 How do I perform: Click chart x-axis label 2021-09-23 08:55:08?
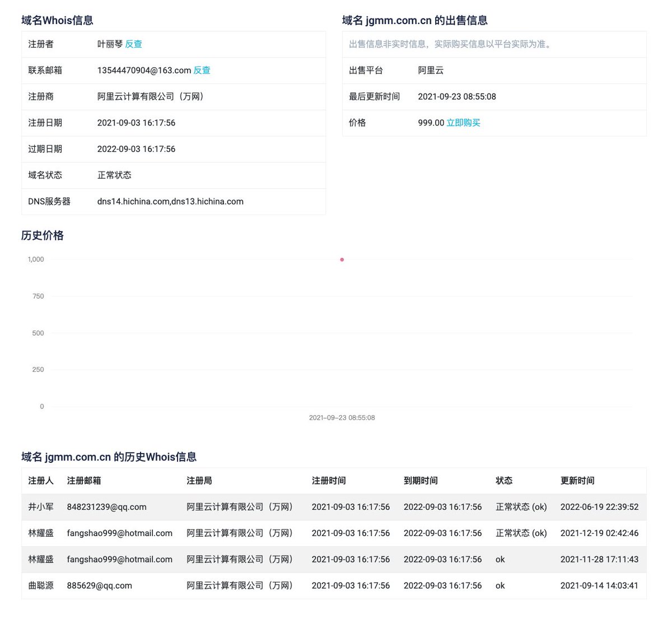(x=342, y=418)
